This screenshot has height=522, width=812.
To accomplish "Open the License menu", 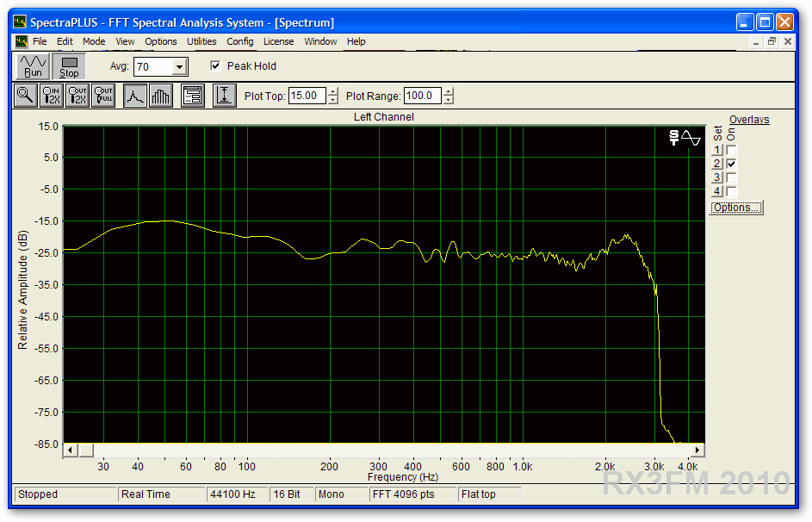I will [279, 41].
